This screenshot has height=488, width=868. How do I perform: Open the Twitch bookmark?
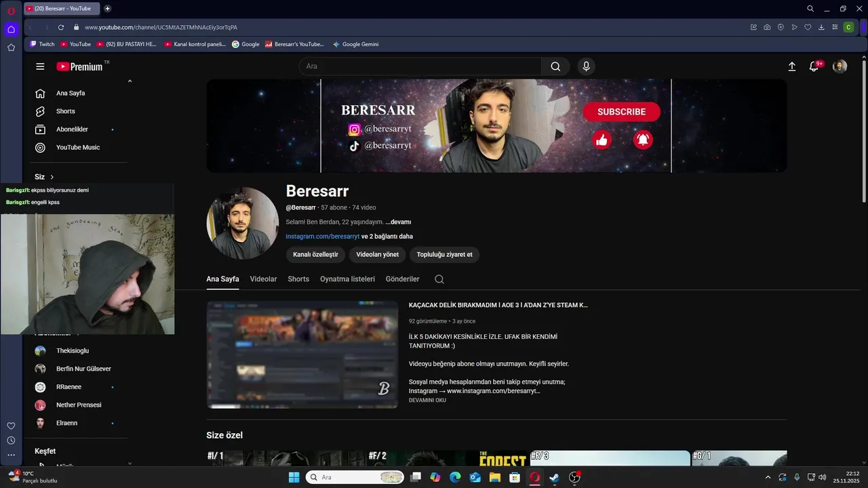(42, 44)
